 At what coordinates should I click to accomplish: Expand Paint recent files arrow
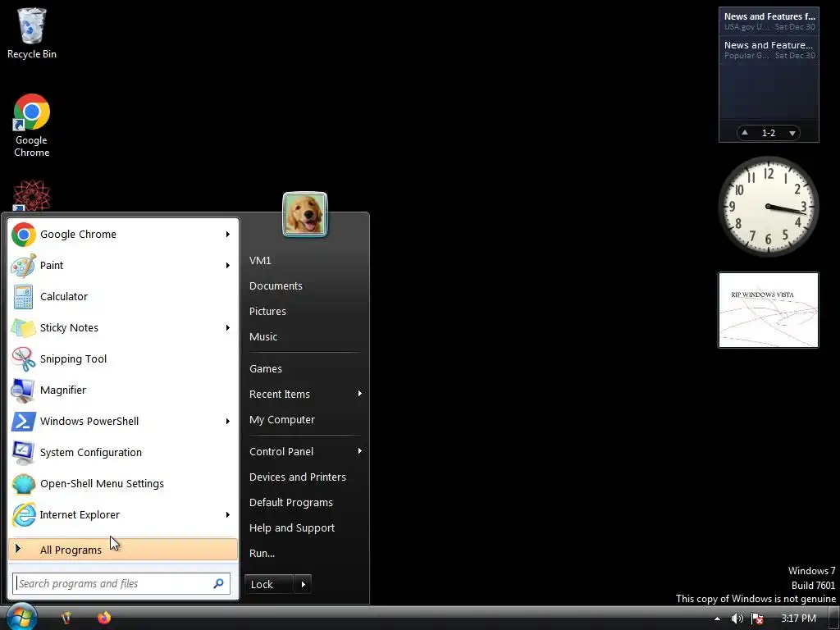(x=228, y=266)
